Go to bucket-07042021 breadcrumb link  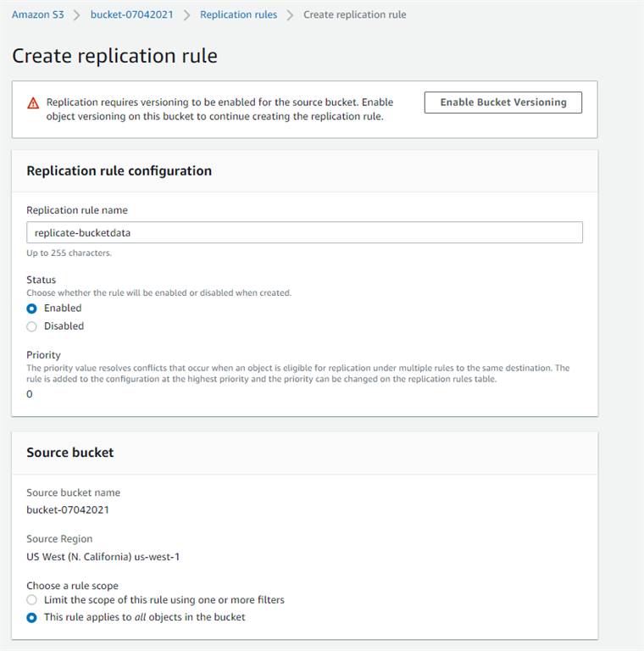tap(131, 14)
